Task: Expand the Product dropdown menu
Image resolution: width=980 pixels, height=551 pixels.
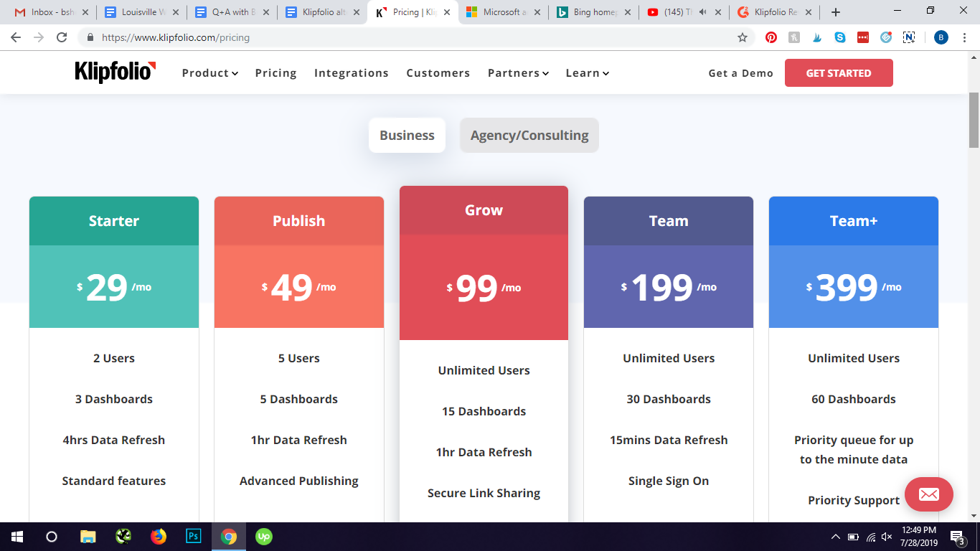Action: [x=209, y=72]
